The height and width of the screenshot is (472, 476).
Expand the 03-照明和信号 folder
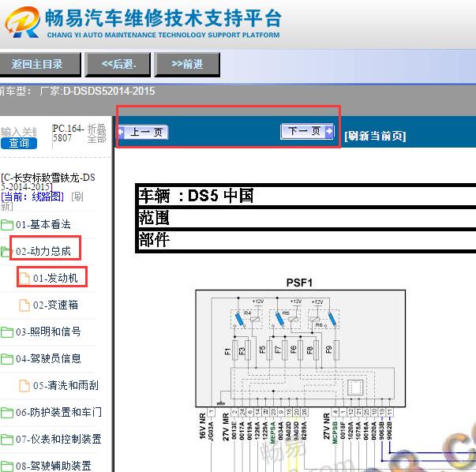coord(48,332)
